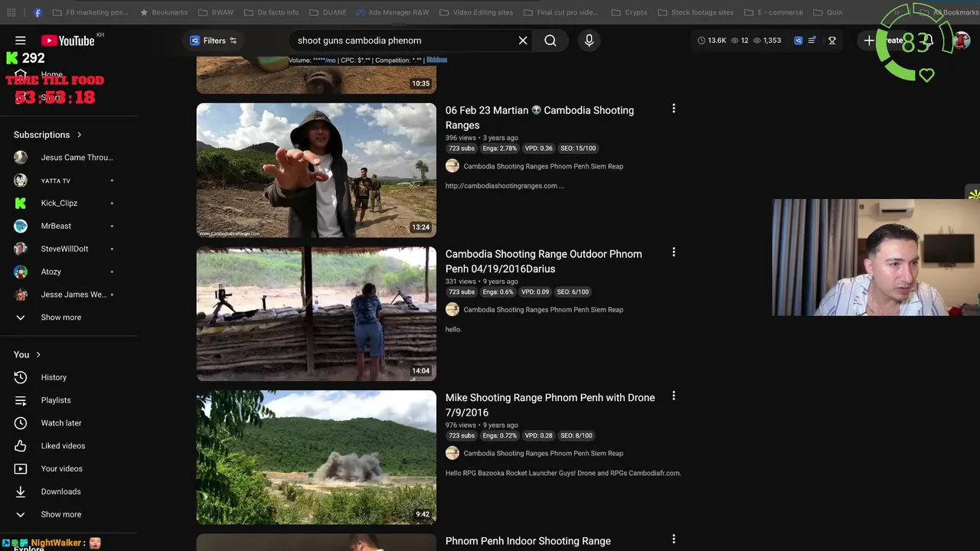Click the vidIQ trophy icon

[832, 41]
